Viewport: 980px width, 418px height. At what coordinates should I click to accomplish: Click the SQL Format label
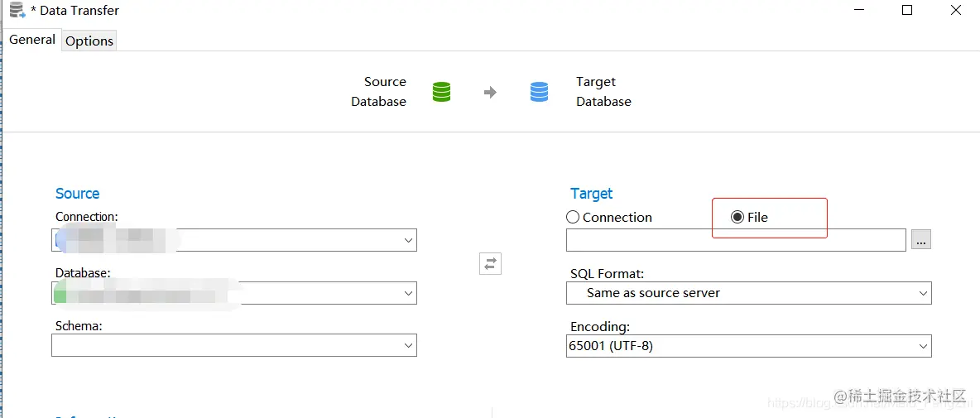[607, 274]
